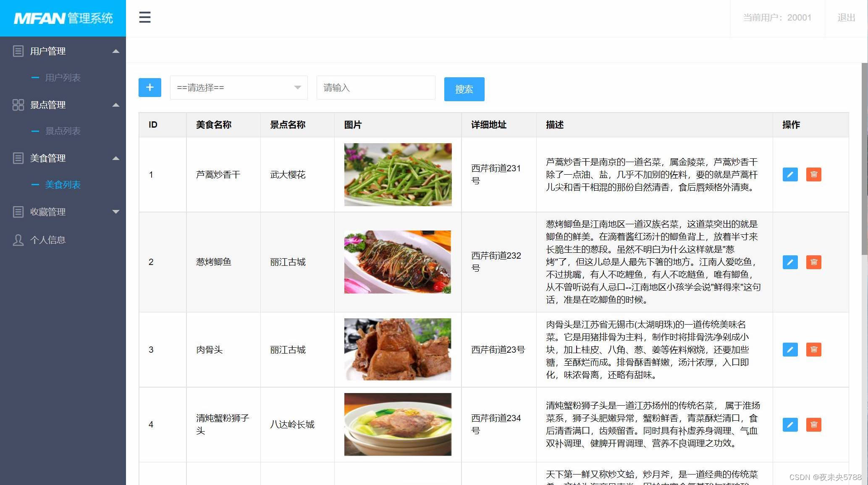
Task: Open the 芦蒿炒香干 dish thumbnail
Action: coord(398,174)
